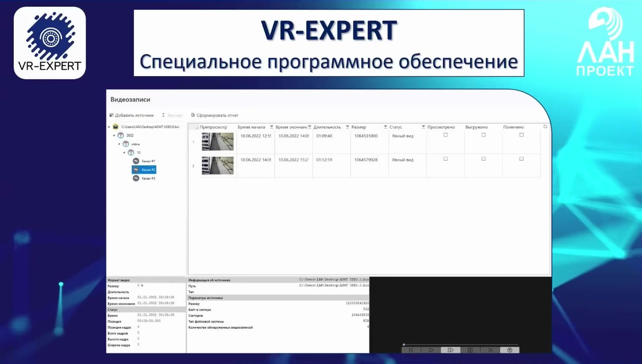Click the filter icon of 'Размер' column
This screenshot has height=364, width=642.
click(x=385, y=127)
